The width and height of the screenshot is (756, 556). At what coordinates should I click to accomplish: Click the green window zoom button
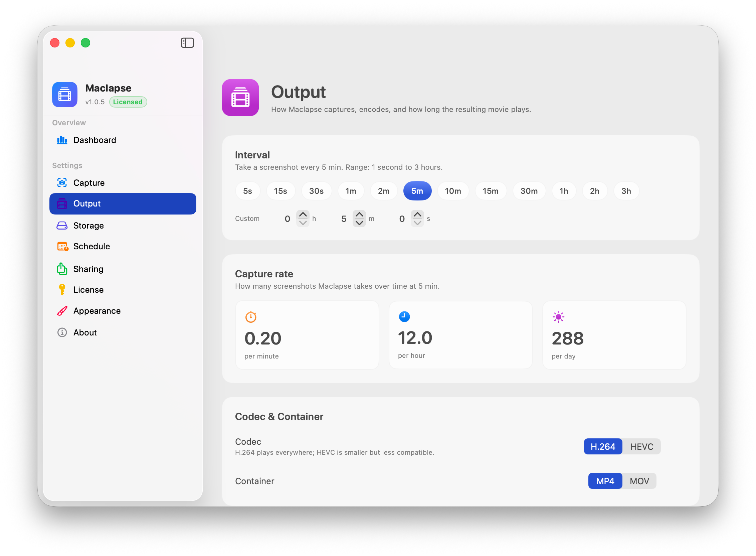85,43
